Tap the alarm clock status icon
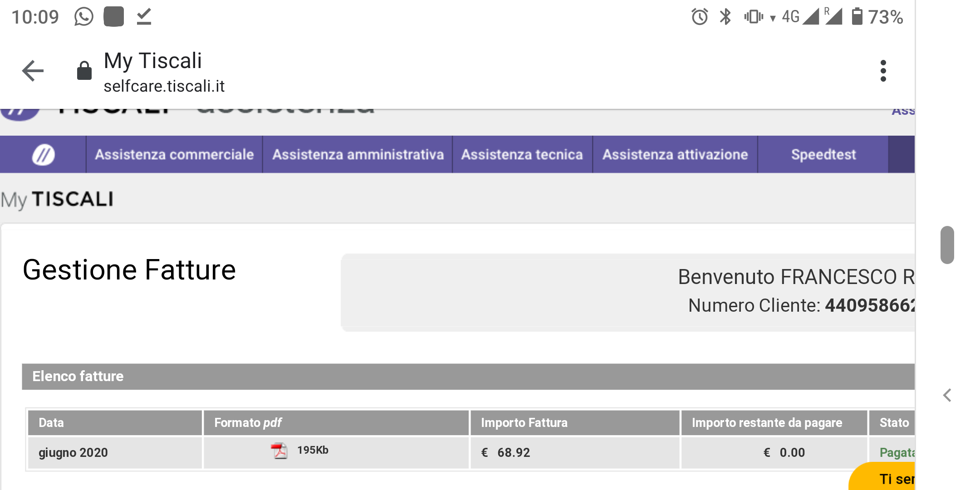This screenshot has height=490, width=980. tap(699, 17)
